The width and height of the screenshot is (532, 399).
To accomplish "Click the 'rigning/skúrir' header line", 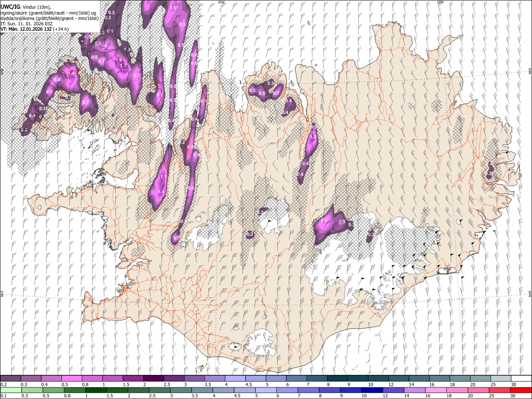I will [x=48, y=12].
